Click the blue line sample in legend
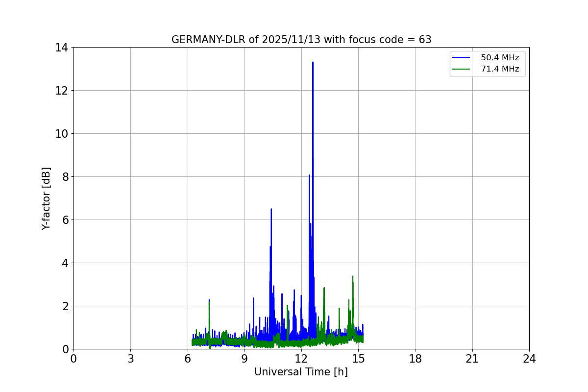Image resolution: width=588 pixels, height=392 pixels. 462,58
